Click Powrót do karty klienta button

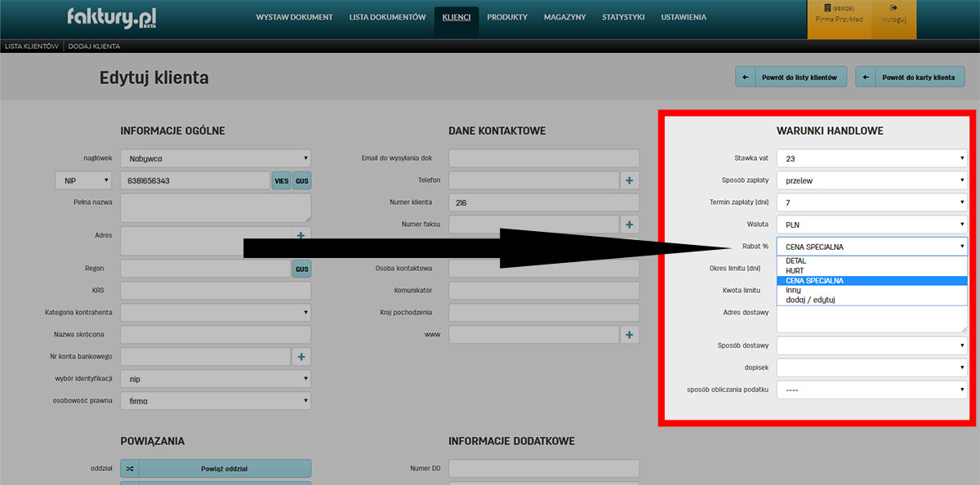pyautogui.click(x=910, y=78)
